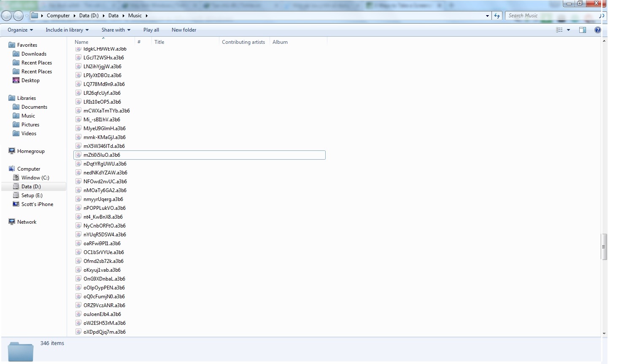Click the Back navigation arrow

(x=7, y=16)
